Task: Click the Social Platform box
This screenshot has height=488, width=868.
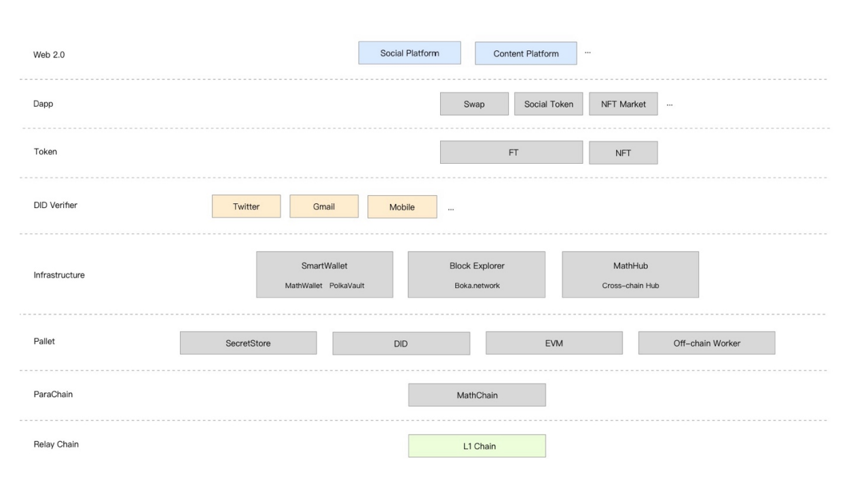Action: 410,53
